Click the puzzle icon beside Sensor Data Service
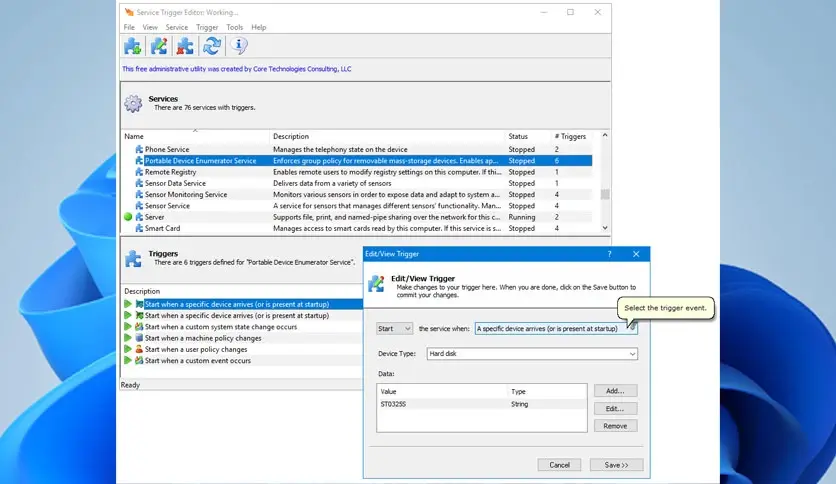 point(139,183)
